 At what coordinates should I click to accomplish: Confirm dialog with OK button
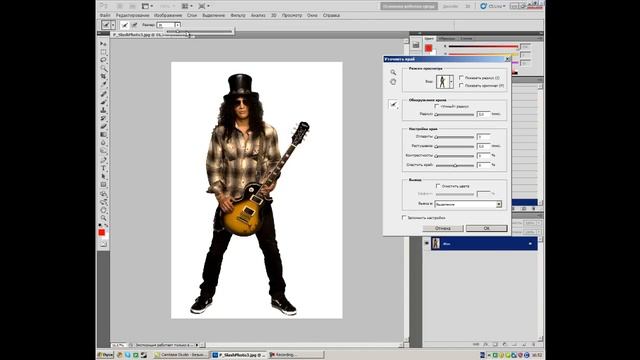[487, 228]
